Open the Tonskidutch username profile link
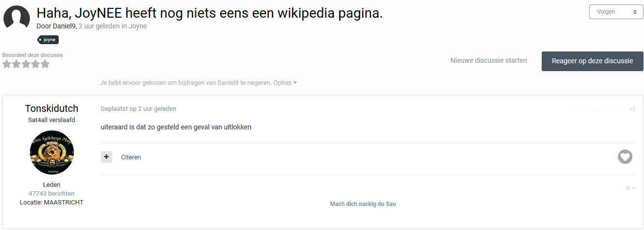This screenshot has width=644, height=230. click(x=51, y=108)
